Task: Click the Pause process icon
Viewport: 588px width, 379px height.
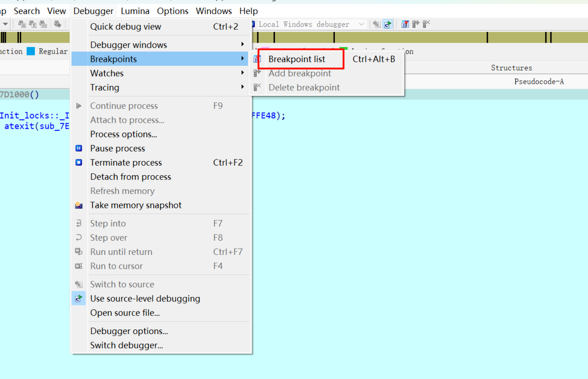Action: coord(79,148)
